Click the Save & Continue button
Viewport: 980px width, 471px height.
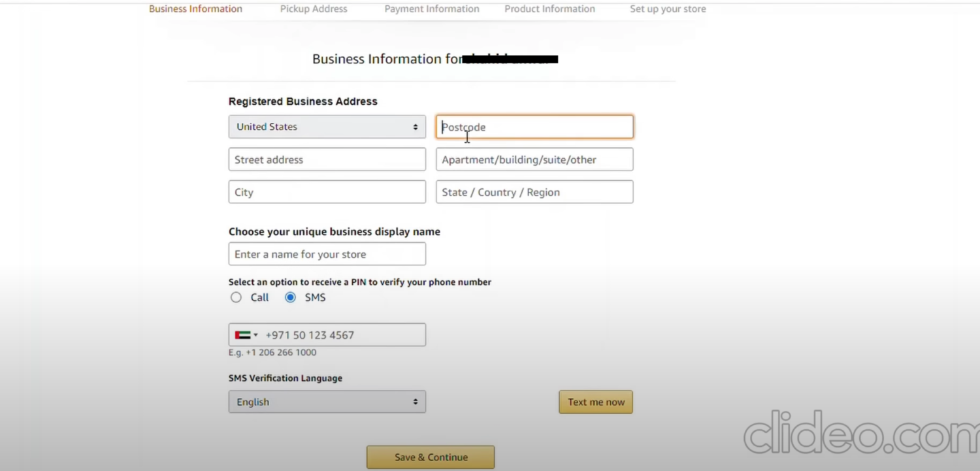coord(430,457)
